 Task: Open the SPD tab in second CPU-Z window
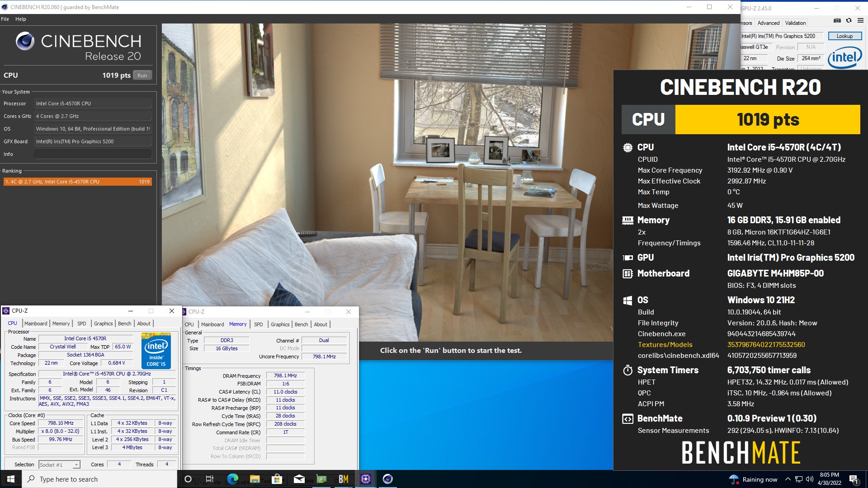258,324
